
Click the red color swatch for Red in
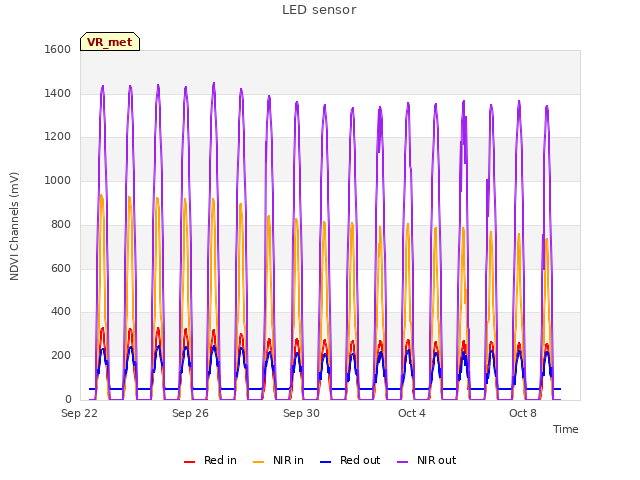189,462
